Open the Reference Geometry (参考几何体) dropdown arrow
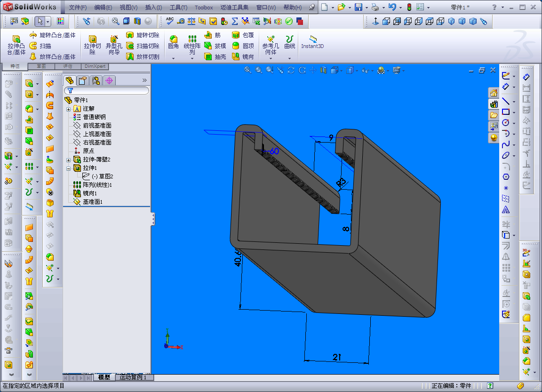Viewport: 542px width, 392px height. point(271,58)
